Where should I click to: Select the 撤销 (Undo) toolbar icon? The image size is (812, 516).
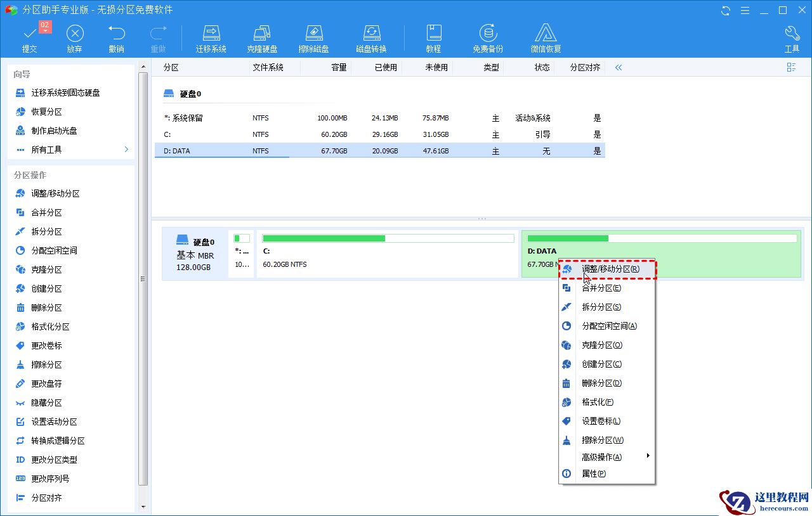[116, 37]
